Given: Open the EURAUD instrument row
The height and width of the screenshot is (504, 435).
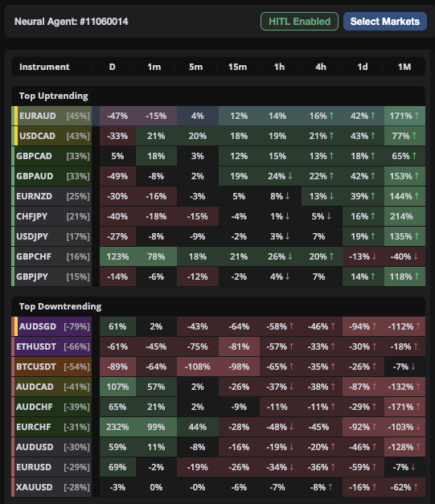Looking at the screenshot, I should 218,116.
